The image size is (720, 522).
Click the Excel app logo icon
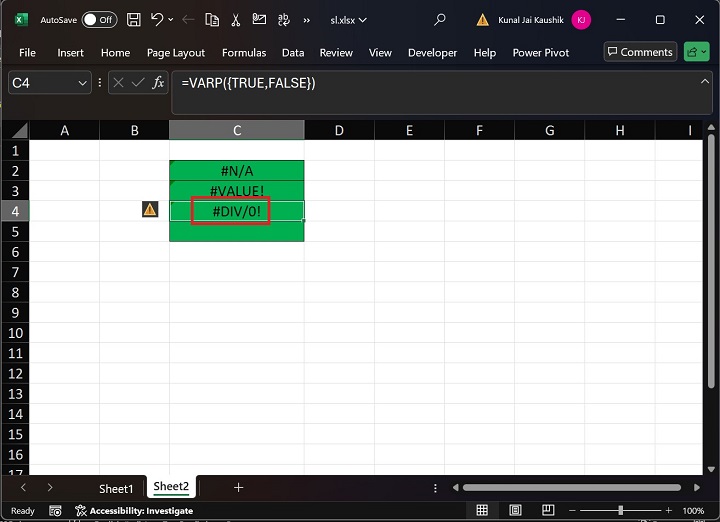coord(21,20)
